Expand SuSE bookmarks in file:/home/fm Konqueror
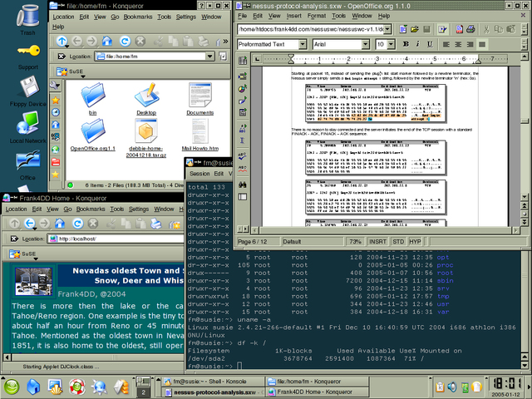532x399 pixels. 71,72
